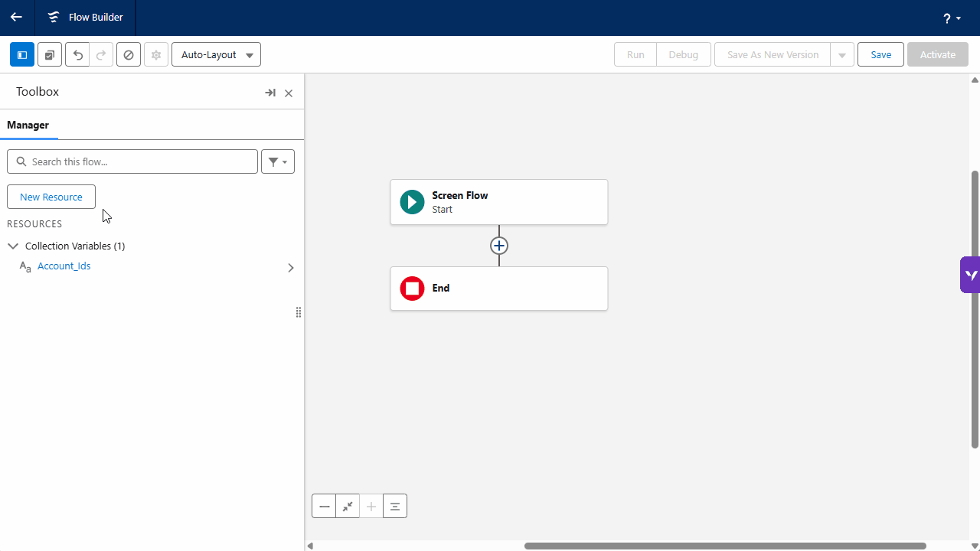Click the New Resource button
This screenshot has height=551, width=980.
tap(51, 197)
